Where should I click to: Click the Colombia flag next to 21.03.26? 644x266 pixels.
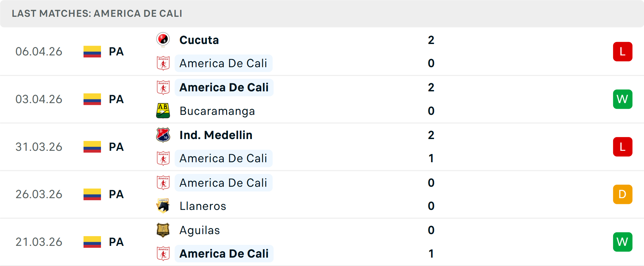92,242
